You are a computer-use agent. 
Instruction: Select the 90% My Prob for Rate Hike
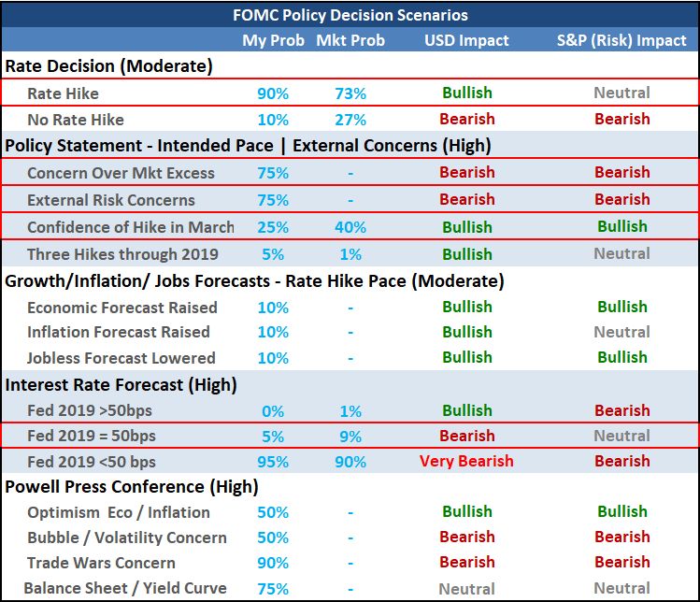point(273,93)
